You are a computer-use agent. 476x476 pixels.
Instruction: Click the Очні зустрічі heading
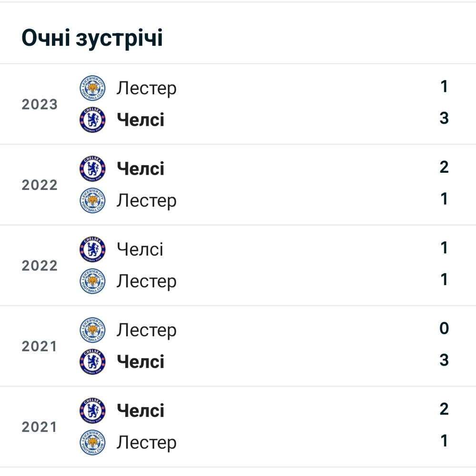(x=92, y=38)
